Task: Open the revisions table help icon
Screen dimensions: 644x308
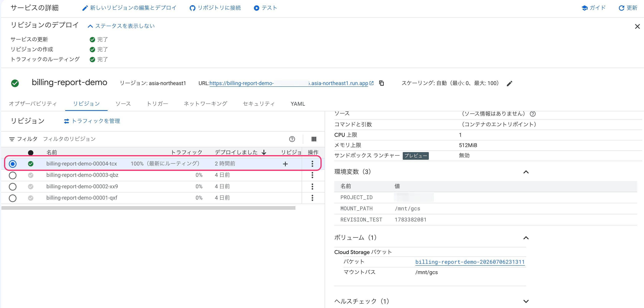Action: point(292,139)
